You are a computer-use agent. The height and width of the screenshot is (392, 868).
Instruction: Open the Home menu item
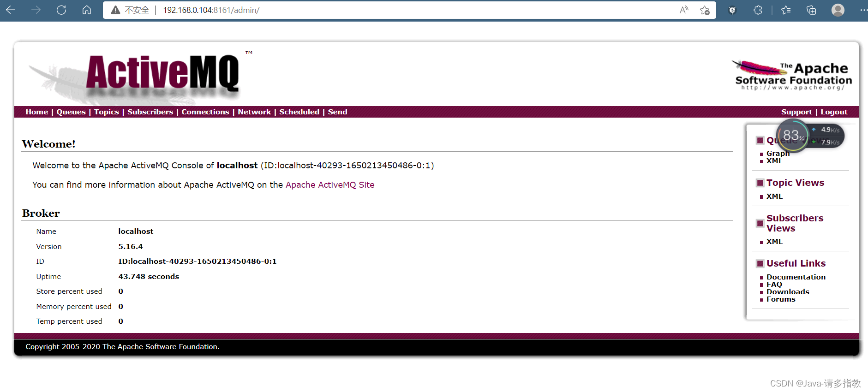37,112
